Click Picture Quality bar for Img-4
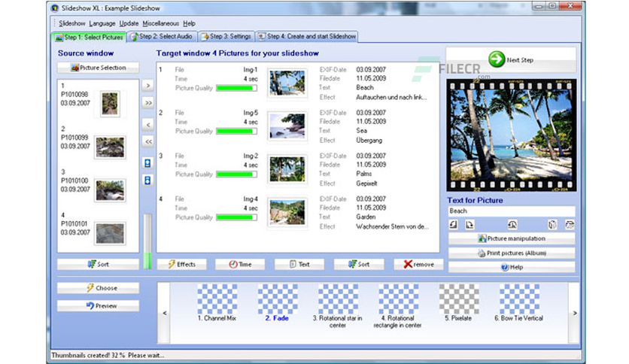 click(237, 217)
